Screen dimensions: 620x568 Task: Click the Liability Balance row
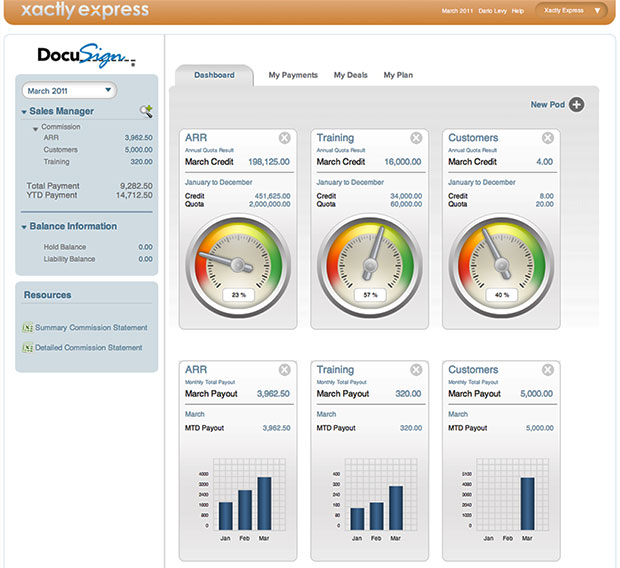(98, 259)
